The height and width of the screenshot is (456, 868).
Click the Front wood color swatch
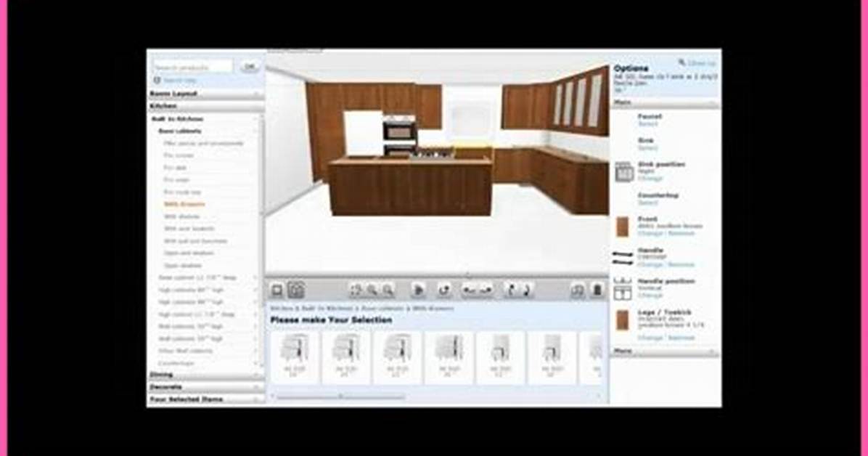point(623,227)
